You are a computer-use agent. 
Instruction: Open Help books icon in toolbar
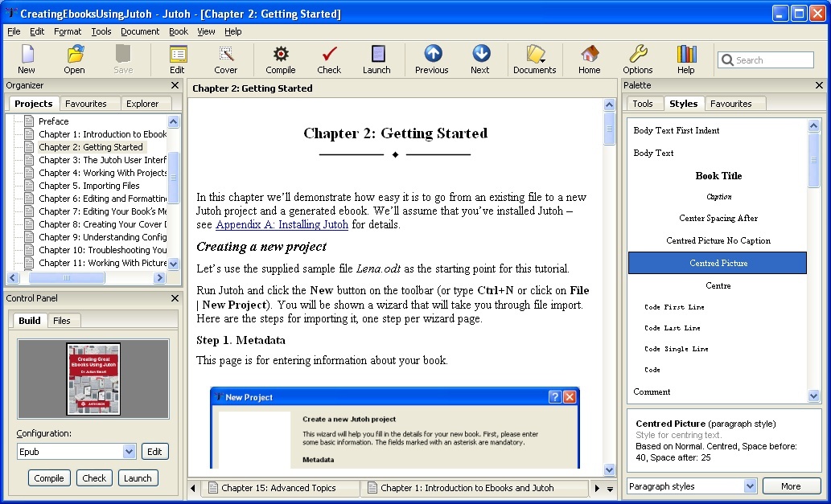pos(685,59)
